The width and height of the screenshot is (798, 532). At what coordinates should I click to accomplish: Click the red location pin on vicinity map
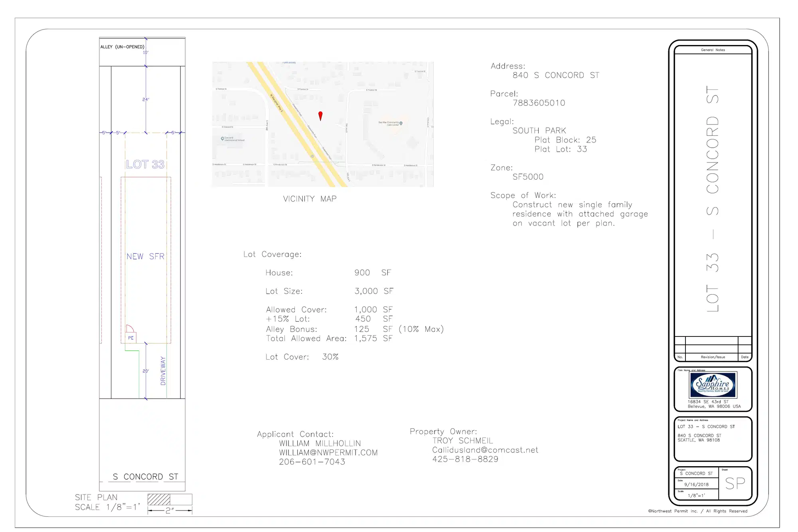click(x=320, y=116)
